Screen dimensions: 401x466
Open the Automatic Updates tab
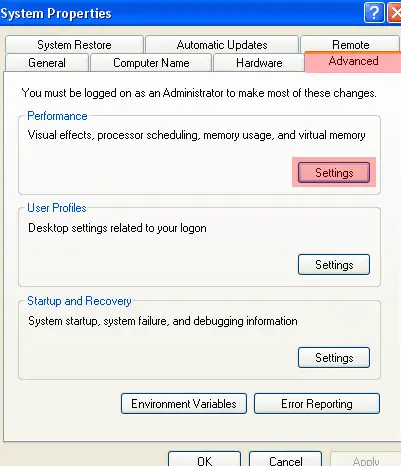(x=222, y=45)
